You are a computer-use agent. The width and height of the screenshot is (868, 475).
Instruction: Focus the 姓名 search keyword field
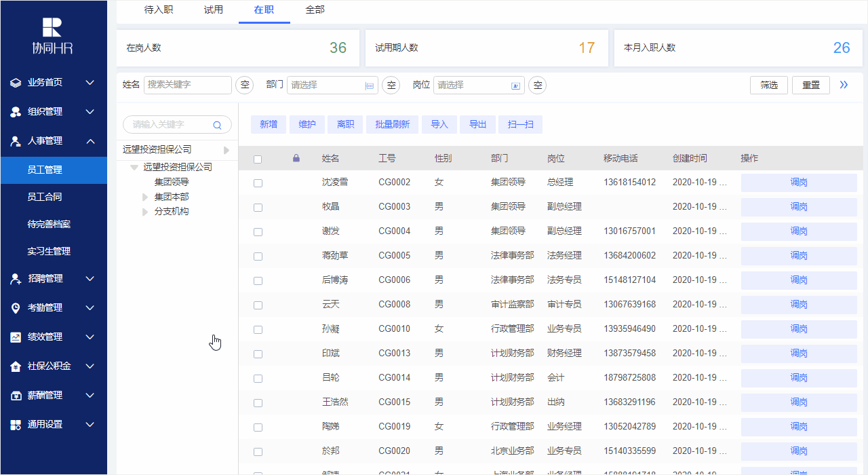[188, 85]
